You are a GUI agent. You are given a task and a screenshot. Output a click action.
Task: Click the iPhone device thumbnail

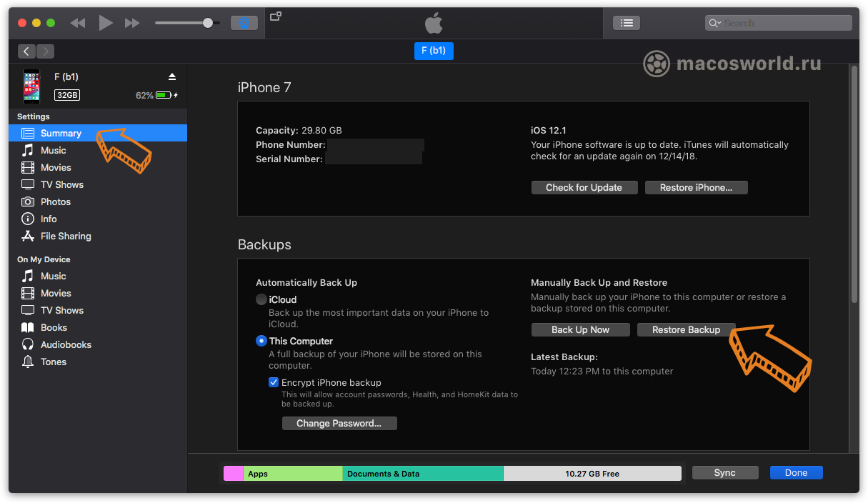[x=31, y=86]
